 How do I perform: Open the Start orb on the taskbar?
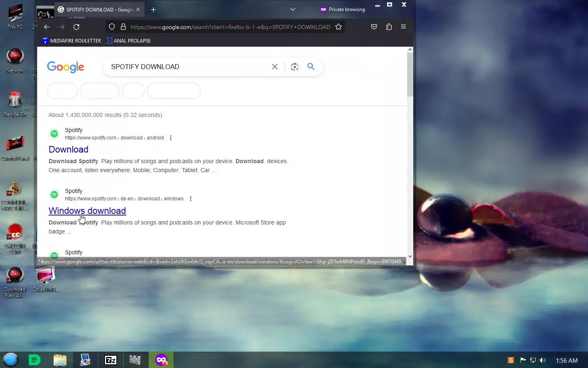click(x=11, y=360)
